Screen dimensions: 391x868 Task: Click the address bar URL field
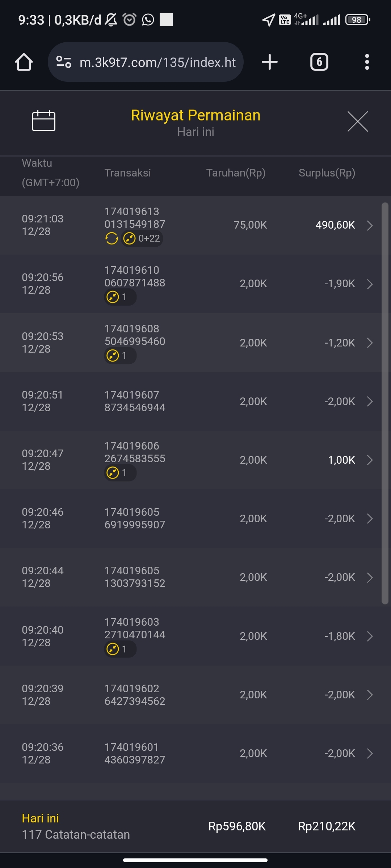point(157,62)
